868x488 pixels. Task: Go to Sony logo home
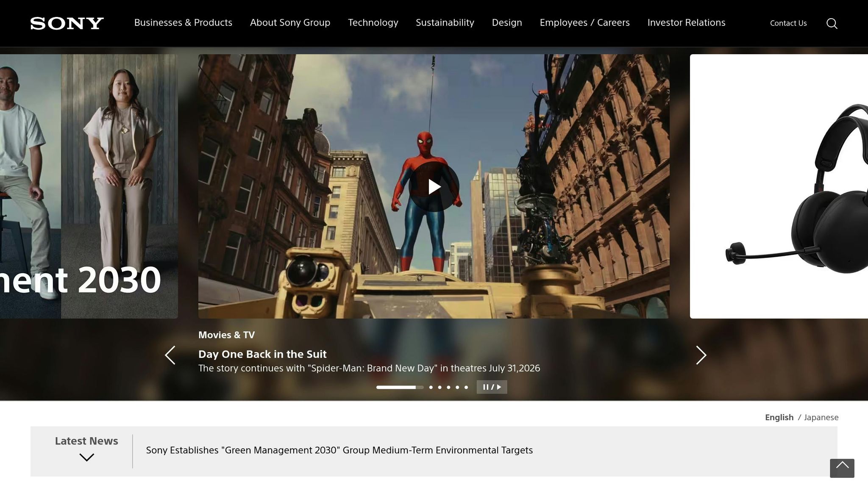pyautogui.click(x=67, y=23)
